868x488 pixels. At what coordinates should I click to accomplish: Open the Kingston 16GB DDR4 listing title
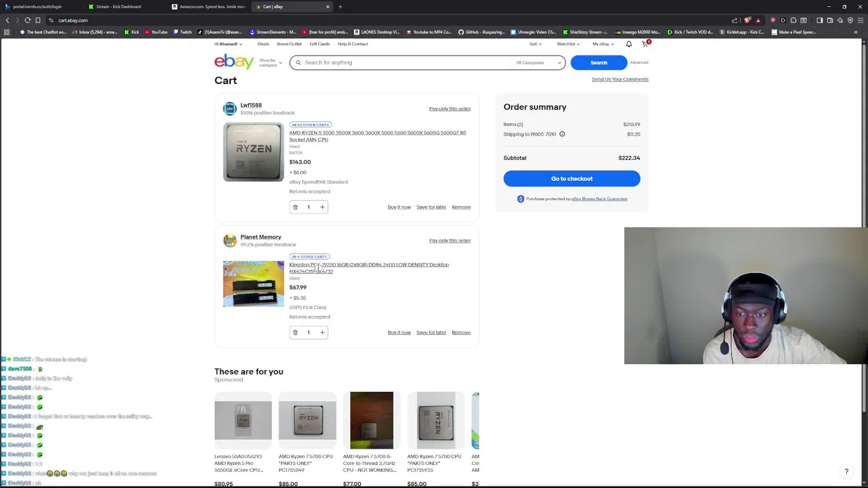point(369,268)
